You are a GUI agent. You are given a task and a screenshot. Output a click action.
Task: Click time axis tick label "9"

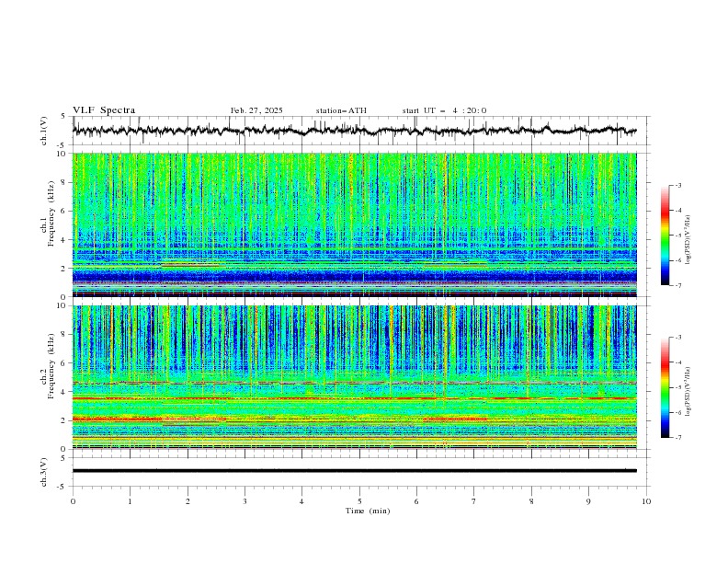tap(588, 501)
